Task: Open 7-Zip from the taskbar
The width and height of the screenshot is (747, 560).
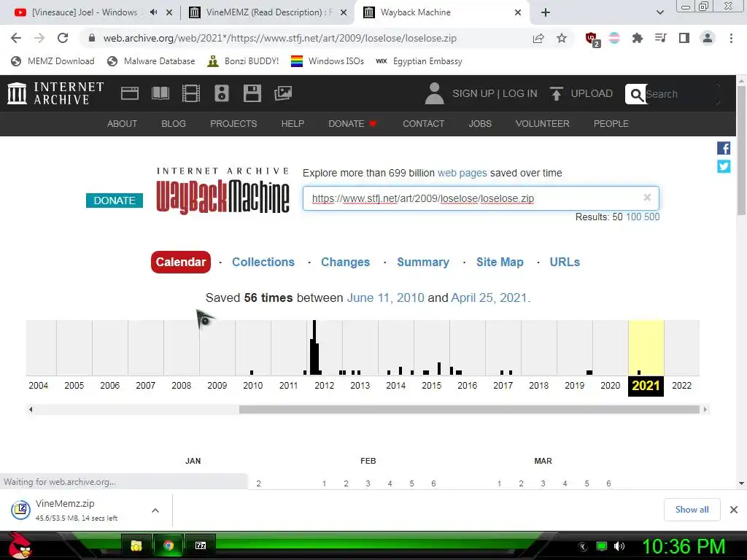Action: (x=201, y=545)
